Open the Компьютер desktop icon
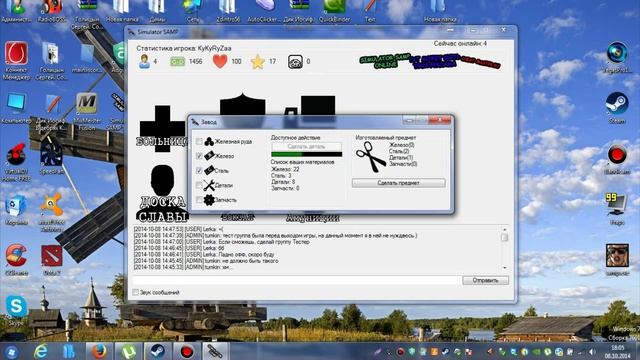640x360 pixels. coord(16,107)
